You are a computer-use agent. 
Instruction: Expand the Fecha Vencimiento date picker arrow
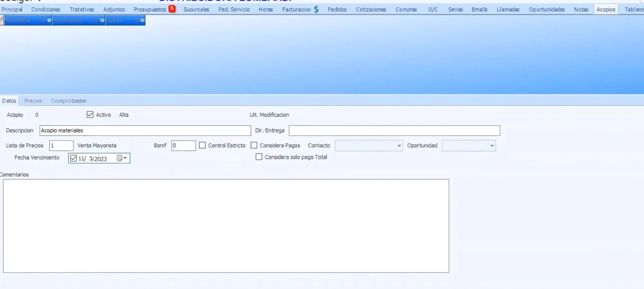[125, 158]
